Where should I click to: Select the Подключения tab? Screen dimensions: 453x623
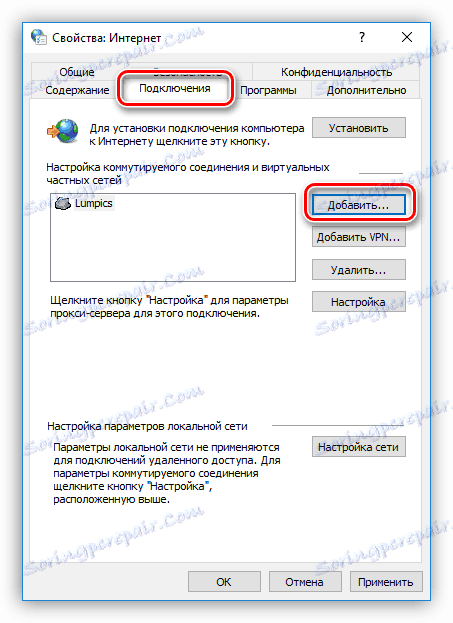(175, 88)
